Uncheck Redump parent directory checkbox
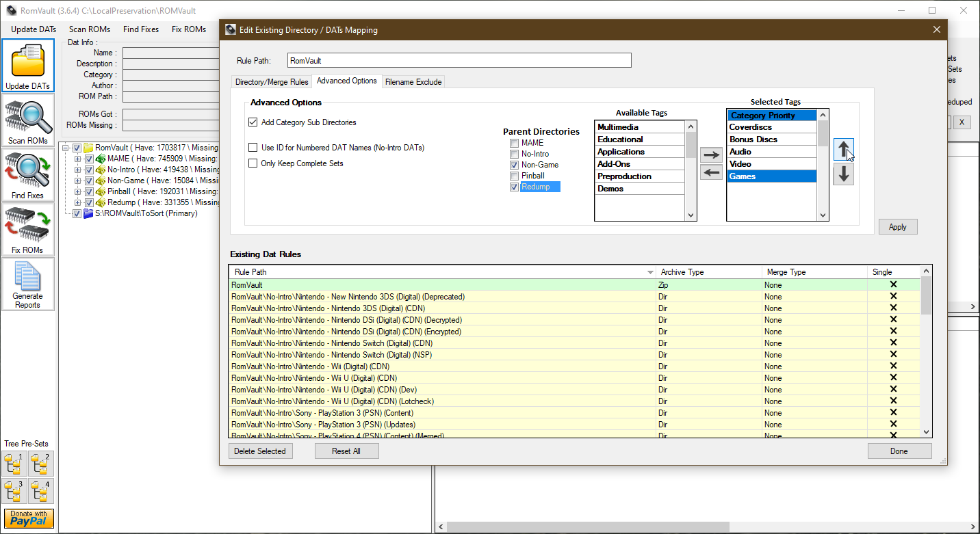Image resolution: width=980 pixels, height=534 pixels. (x=514, y=187)
